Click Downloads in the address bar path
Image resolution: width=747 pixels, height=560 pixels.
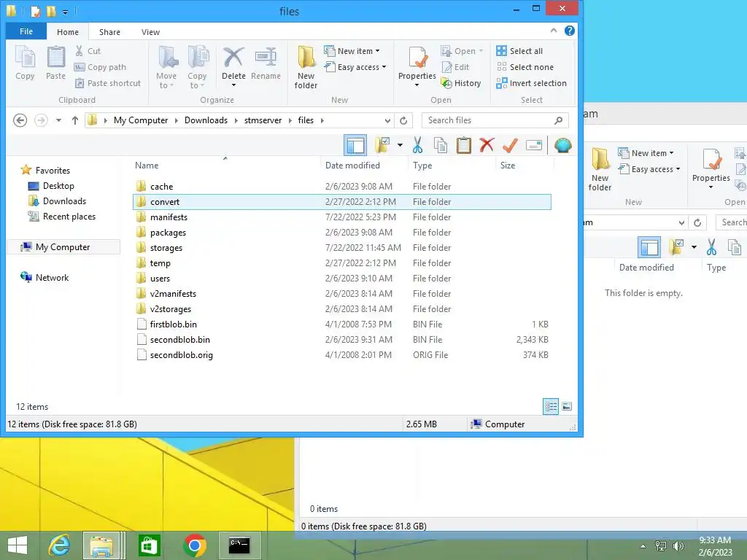206,120
